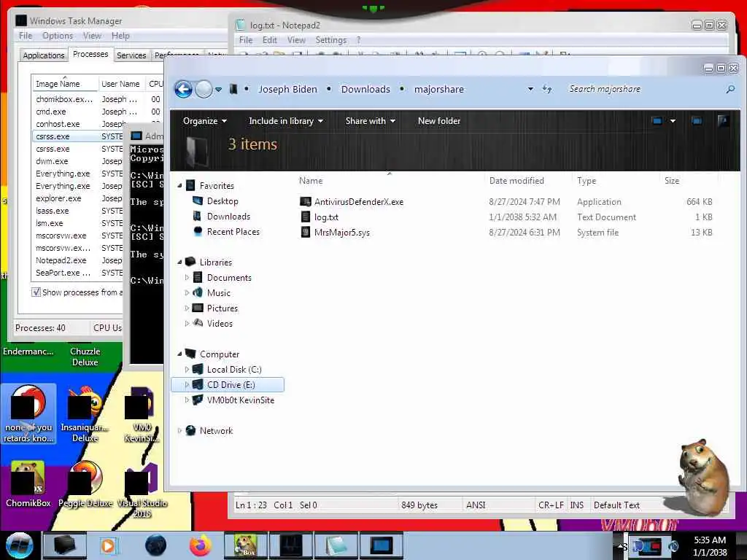Expand the Music library node
Image resolution: width=747 pixels, height=560 pixels.
[x=187, y=292]
